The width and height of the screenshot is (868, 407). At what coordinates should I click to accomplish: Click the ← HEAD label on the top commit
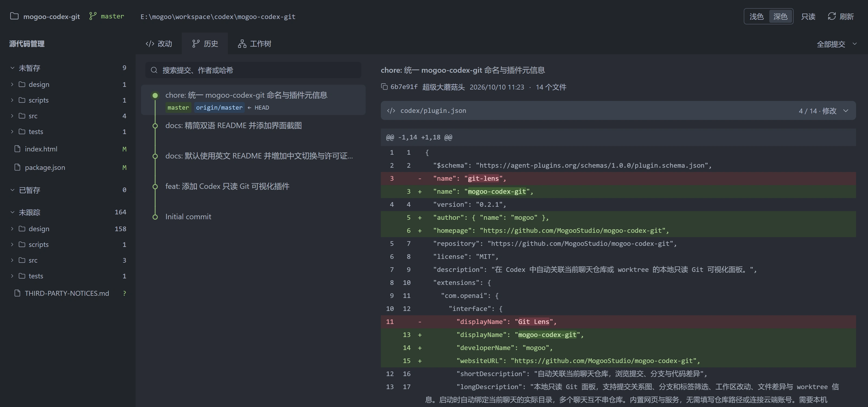pos(258,107)
